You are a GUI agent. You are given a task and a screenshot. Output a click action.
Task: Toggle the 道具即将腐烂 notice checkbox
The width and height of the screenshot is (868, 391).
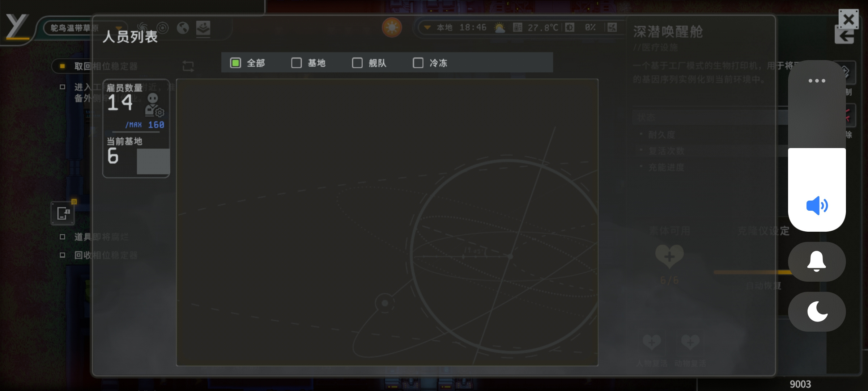(62, 237)
